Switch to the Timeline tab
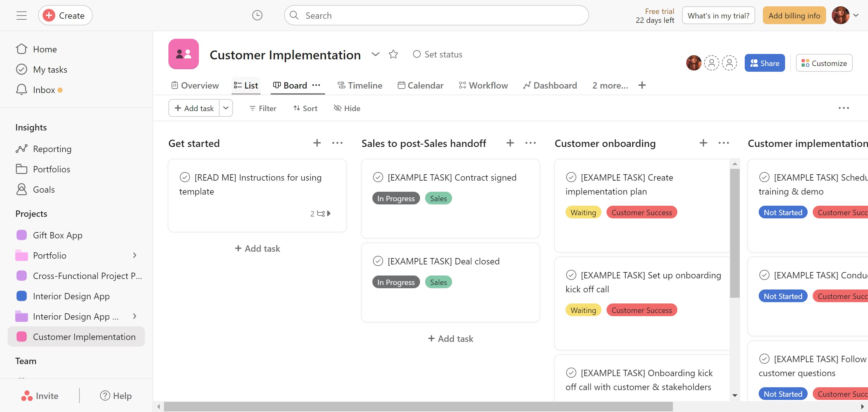This screenshot has height=412, width=868. [360, 85]
